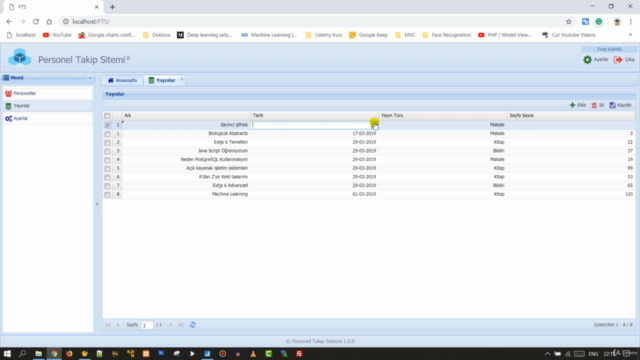Open the Udemy Kurs bookmark folder
This screenshot has height=360, width=640.
point(324,35)
